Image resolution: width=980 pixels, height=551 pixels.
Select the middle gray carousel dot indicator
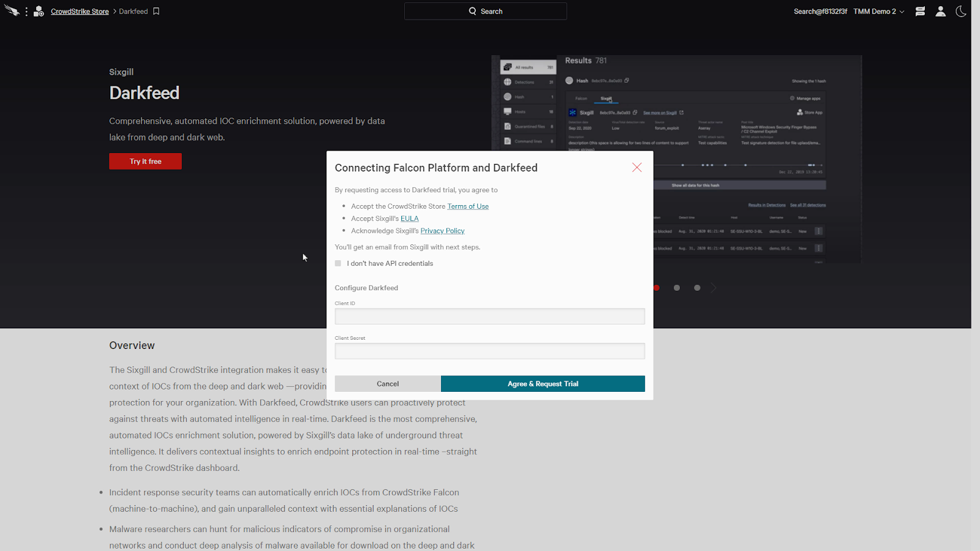(x=677, y=288)
